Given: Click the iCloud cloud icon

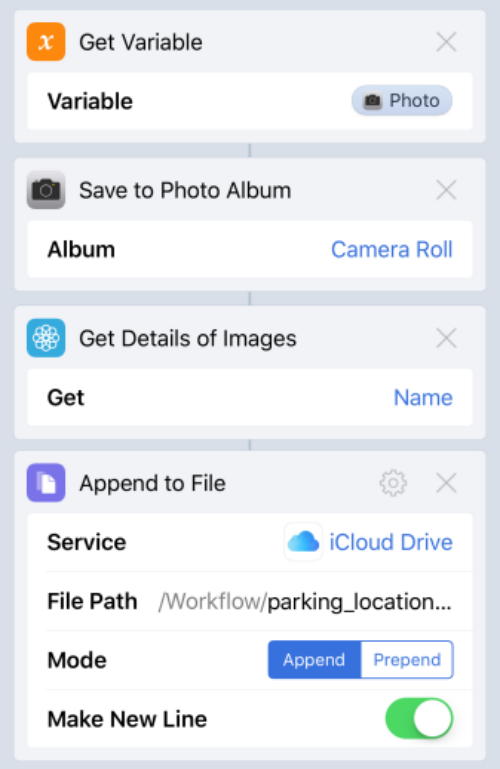Looking at the screenshot, I should pyautogui.click(x=303, y=542).
